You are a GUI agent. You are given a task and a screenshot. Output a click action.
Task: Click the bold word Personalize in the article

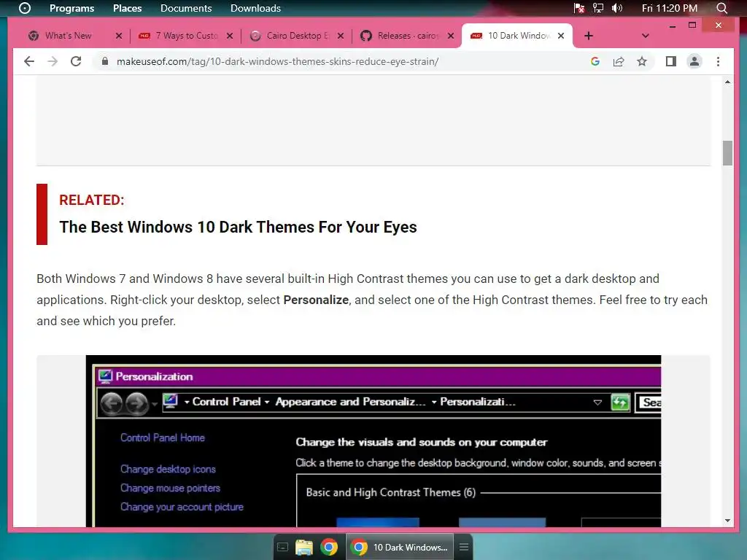pyautogui.click(x=316, y=300)
